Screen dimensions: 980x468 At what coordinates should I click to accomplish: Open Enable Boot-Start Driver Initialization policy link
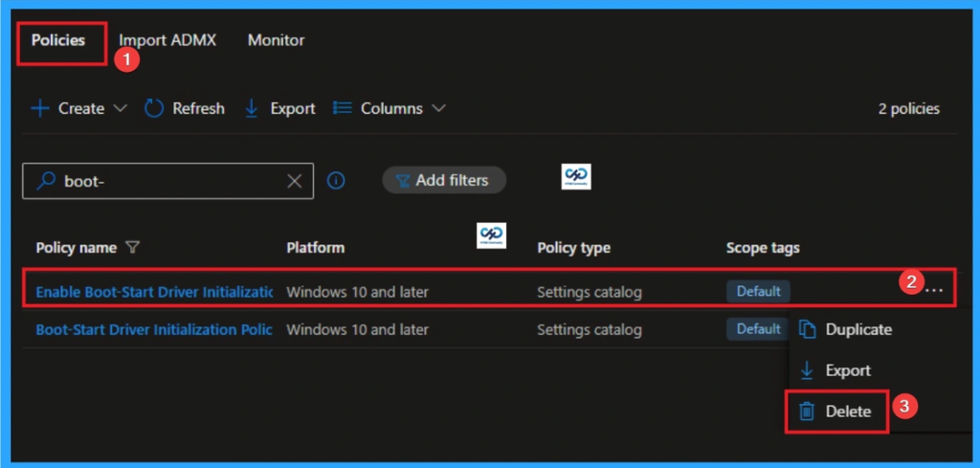(154, 292)
